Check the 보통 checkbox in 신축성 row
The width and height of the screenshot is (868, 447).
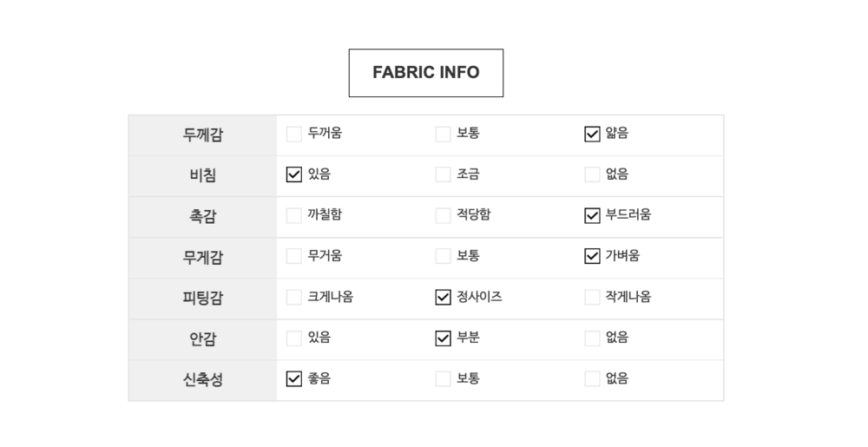coord(443,378)
